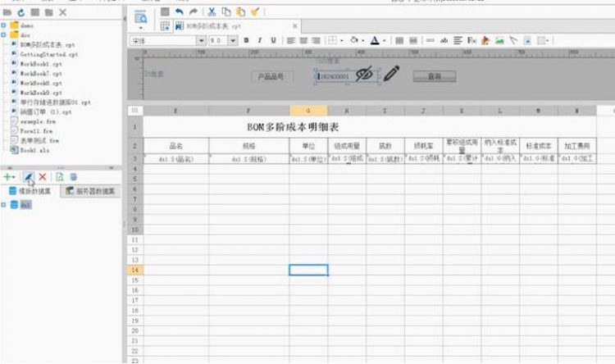Open the preview mode dropdown arrow
Viewport: 615px width, 364px height.
(140, 28)
